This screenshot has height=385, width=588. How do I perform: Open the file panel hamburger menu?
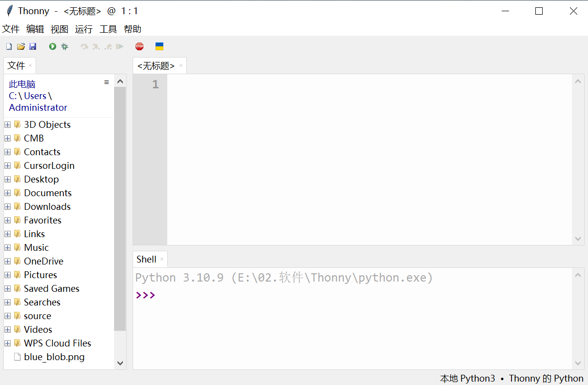[x=107, y=82]
